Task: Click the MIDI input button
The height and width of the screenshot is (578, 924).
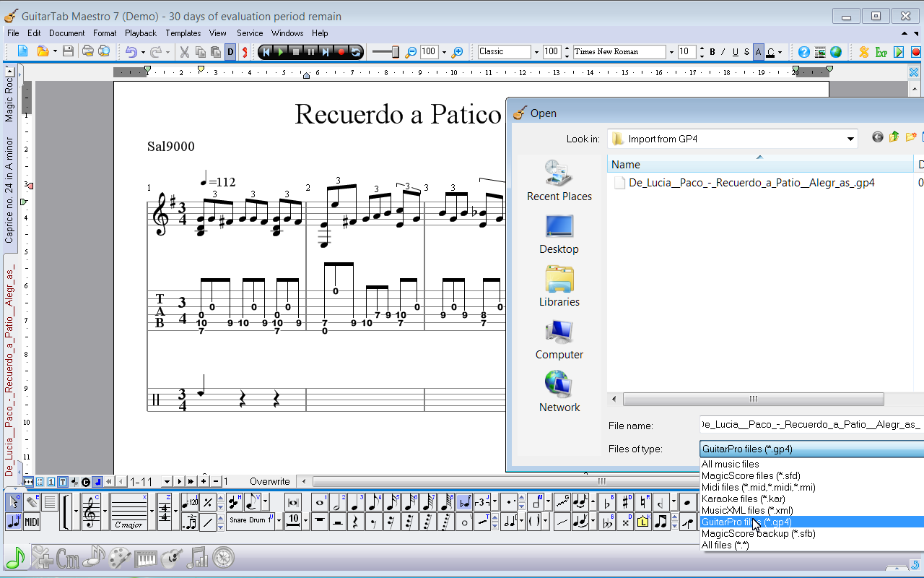Action: pyautogui.click(x=32, y=522)
